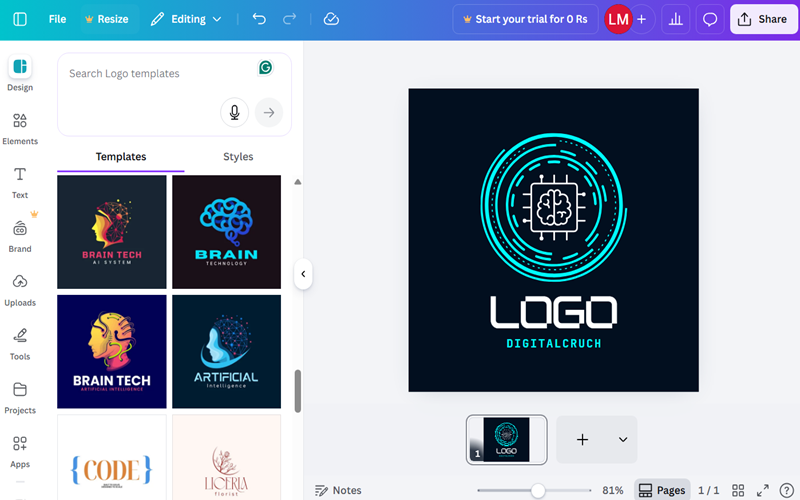Open the help question mark icon
The image size is (800, 500).
point(787,490)
